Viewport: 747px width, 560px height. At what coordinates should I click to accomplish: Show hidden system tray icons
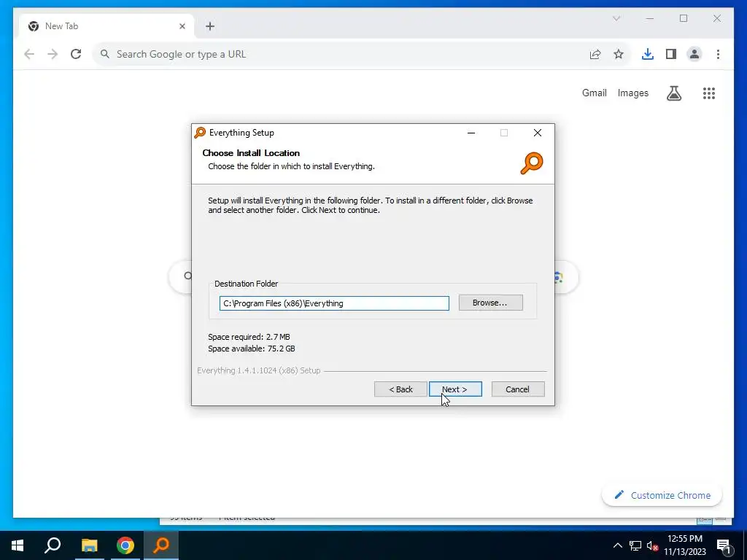pos(617,545)
